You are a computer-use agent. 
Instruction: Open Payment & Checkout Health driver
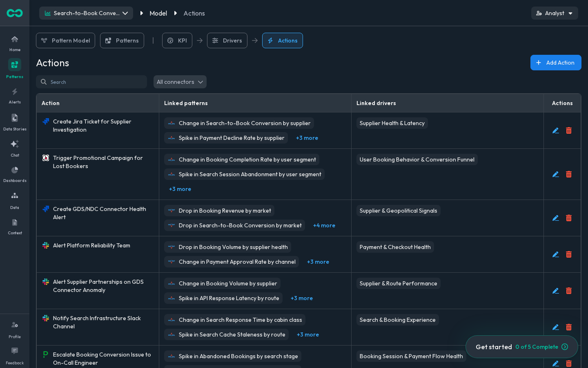click(x=395, y=247)
